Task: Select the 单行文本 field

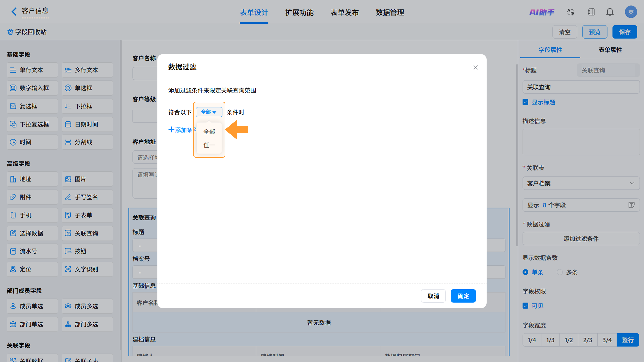Action: 32,70
